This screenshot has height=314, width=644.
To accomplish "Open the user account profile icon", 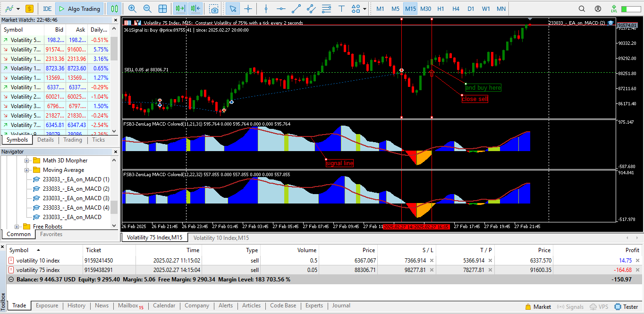I will [598, 8].
